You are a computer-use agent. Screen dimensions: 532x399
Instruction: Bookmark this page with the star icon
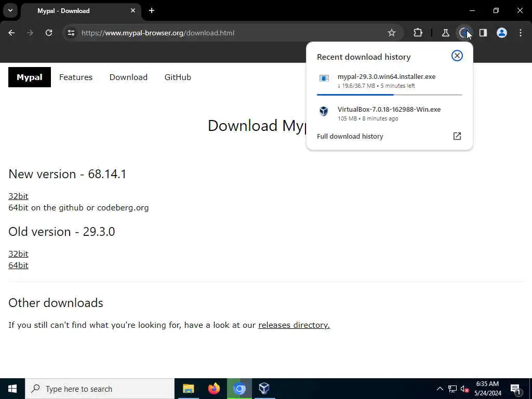coord(392,33)
